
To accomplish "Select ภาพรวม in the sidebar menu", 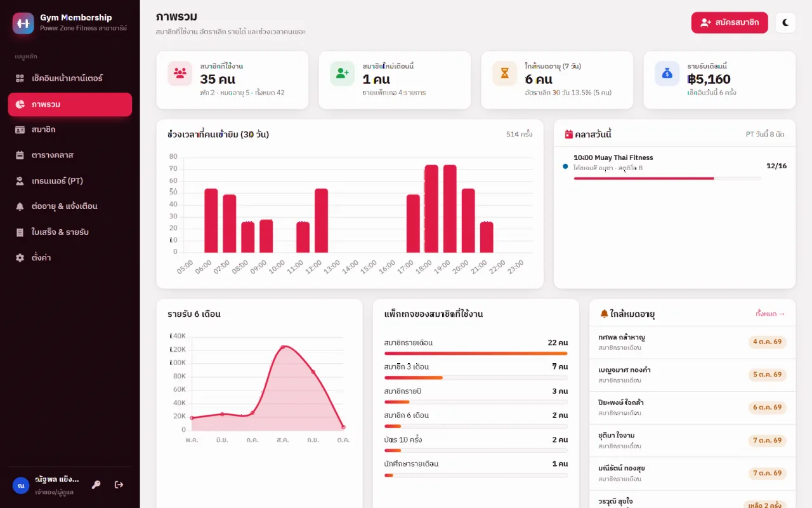I will (70, 104).
